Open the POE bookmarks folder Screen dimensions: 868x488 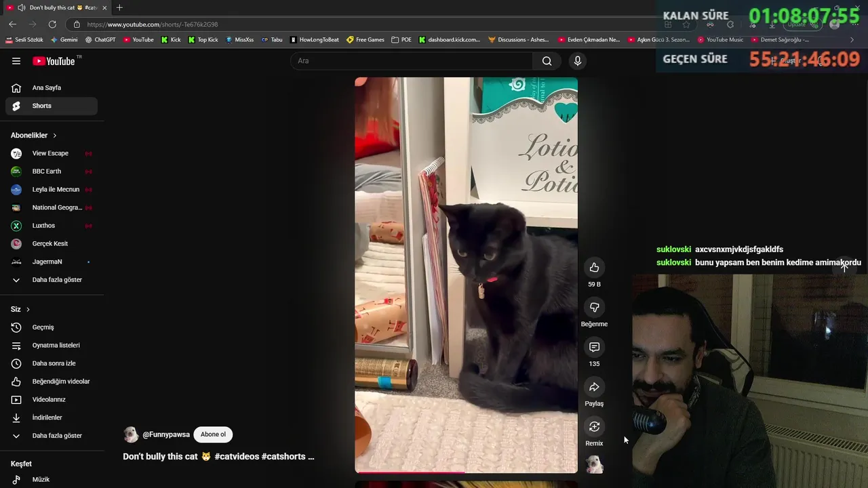coord(401,40)
